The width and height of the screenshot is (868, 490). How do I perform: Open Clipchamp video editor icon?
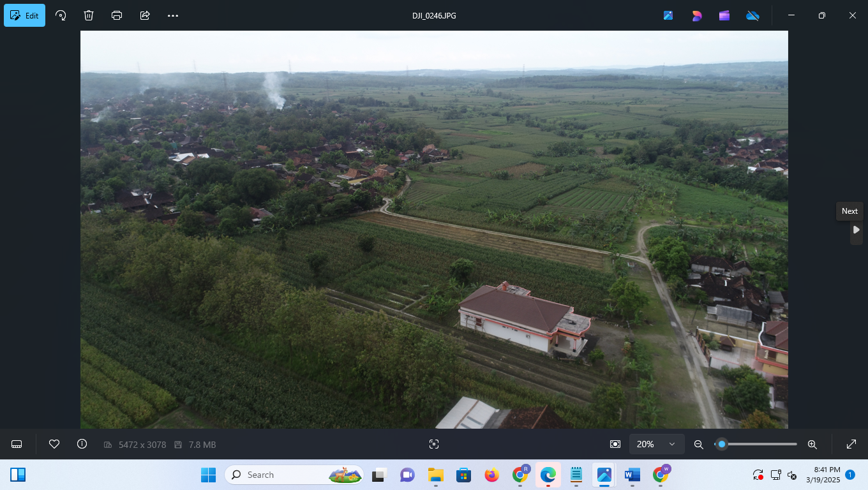(724, 15)
